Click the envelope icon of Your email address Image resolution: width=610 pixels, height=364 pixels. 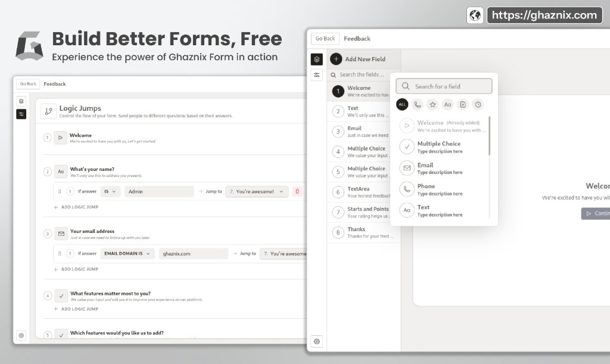[x=61, y=234]
